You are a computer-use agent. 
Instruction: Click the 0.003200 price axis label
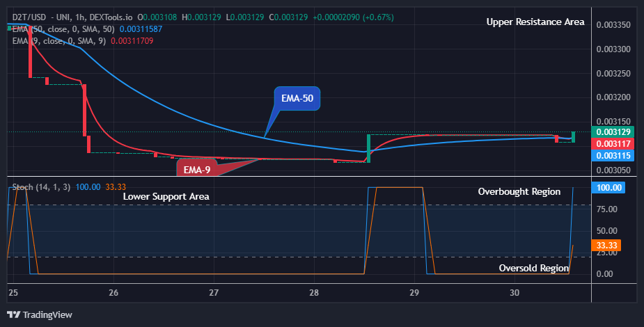613,97
